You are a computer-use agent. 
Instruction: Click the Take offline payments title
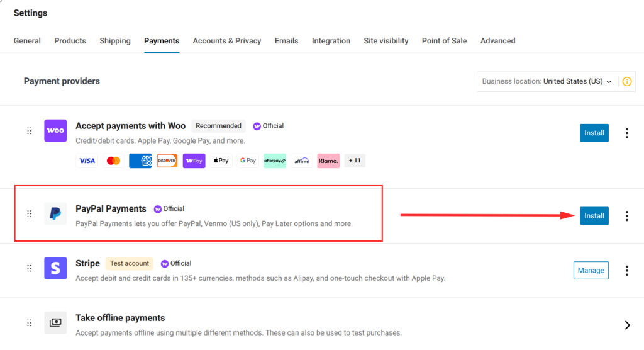(120, 318)
